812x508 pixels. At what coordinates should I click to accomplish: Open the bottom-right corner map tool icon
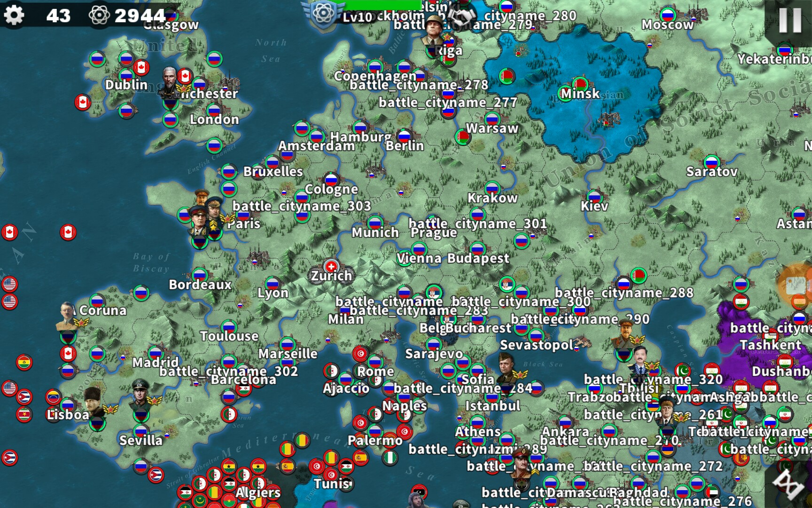click(789, 484)
